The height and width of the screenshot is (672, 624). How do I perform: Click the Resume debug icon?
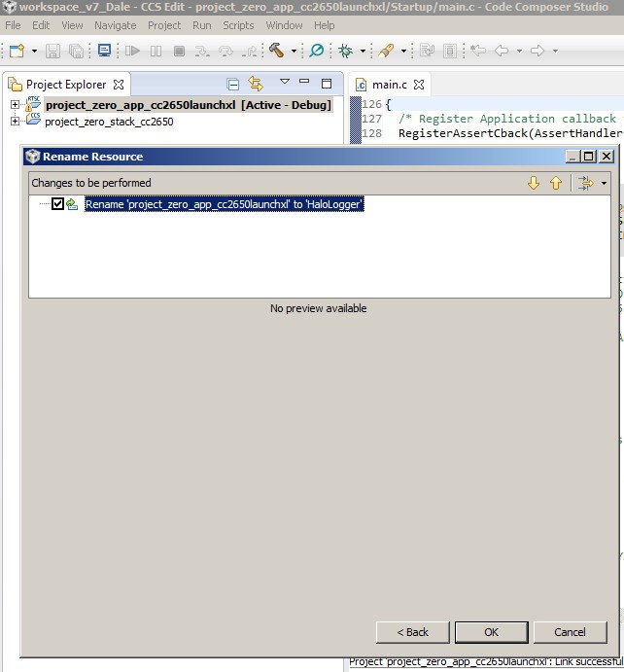coord(132,51)
